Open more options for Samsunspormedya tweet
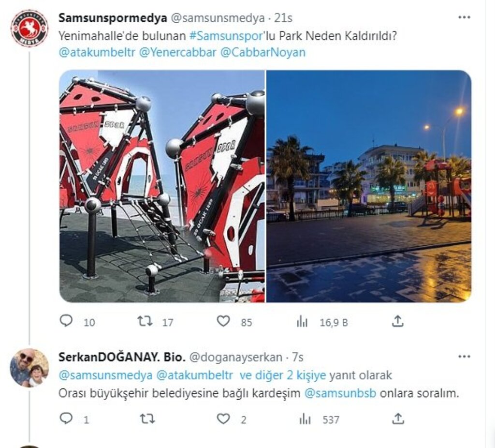 464,17
